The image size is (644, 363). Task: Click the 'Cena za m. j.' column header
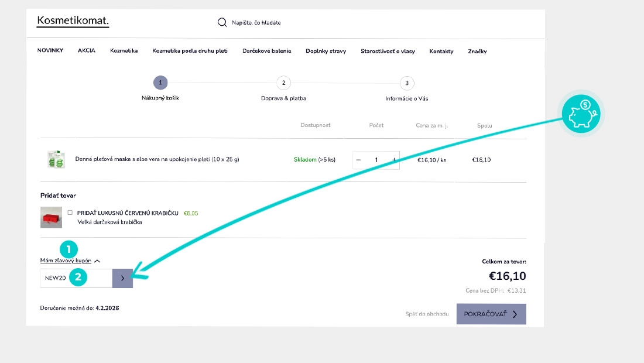pos(431,126)
